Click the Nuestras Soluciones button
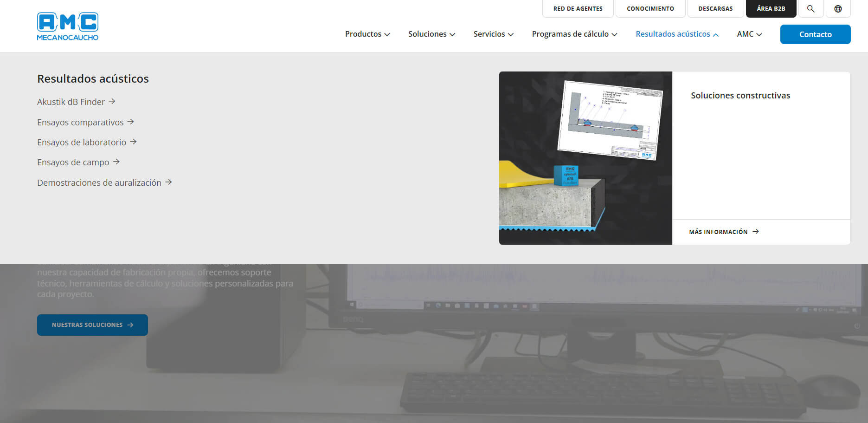Screen dimensions: 868x423 click(x=92, y=325)
